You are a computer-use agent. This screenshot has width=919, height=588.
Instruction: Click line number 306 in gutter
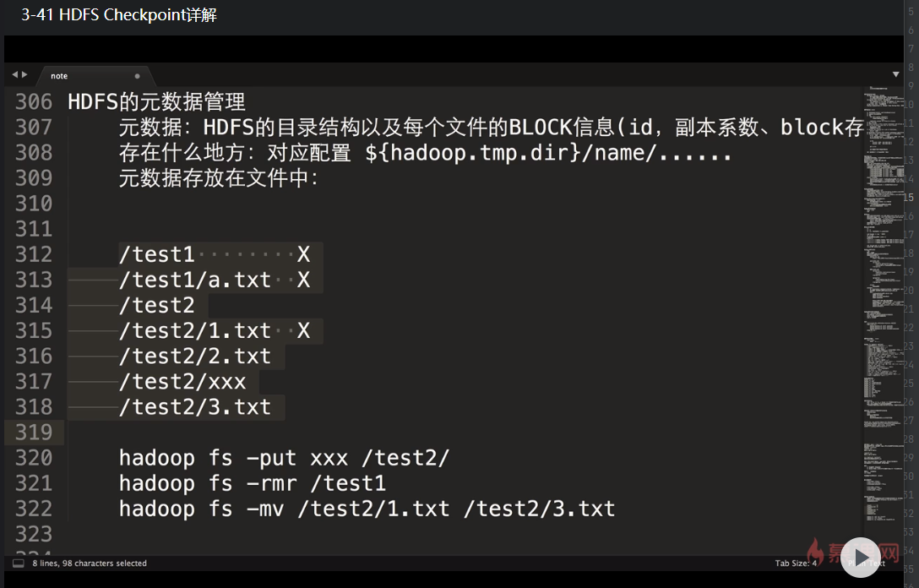[x=34, y=102]
